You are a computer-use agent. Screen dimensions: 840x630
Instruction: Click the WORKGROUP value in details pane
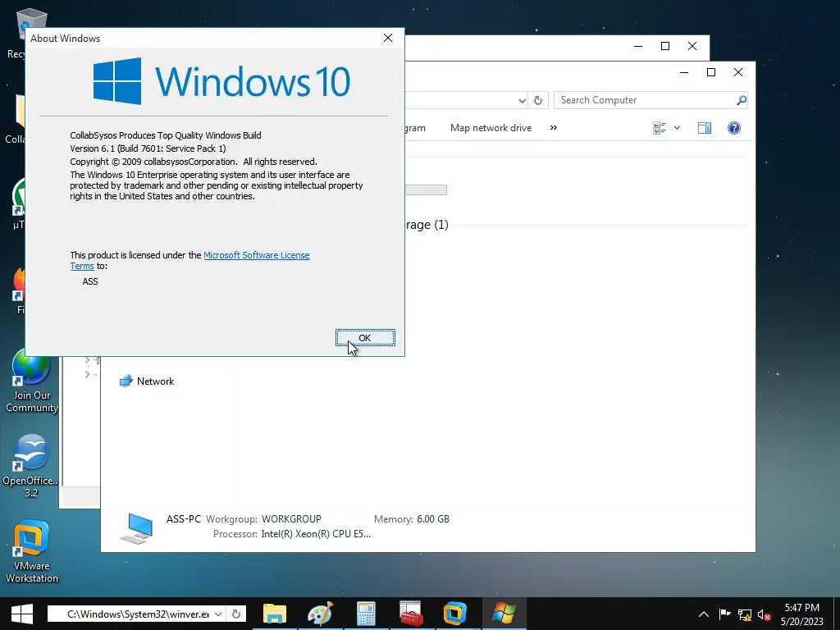[x=291, y=519]
